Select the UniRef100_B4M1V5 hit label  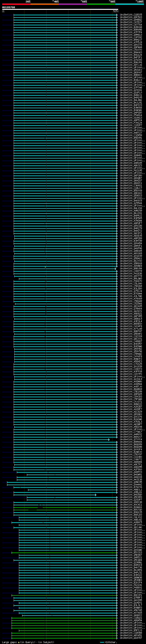131,98
